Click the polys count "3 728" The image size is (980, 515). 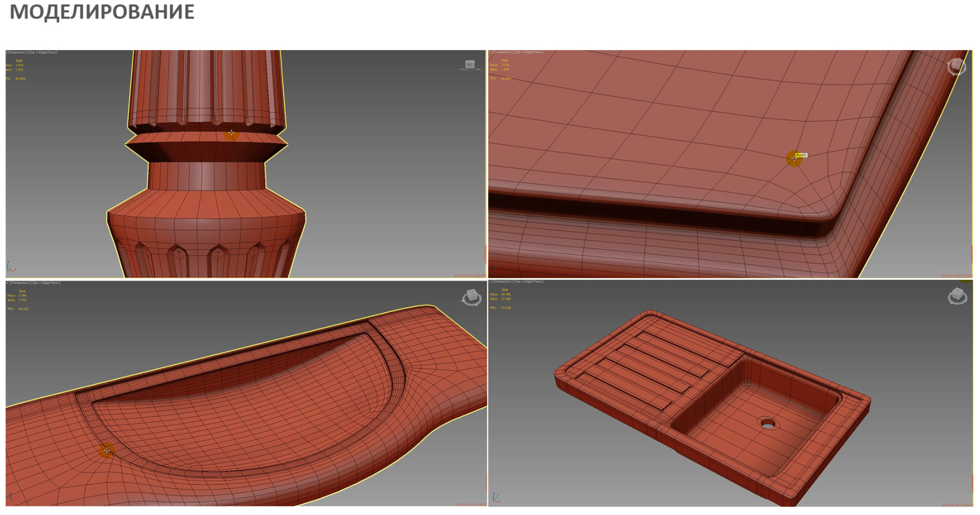(505, 65)
